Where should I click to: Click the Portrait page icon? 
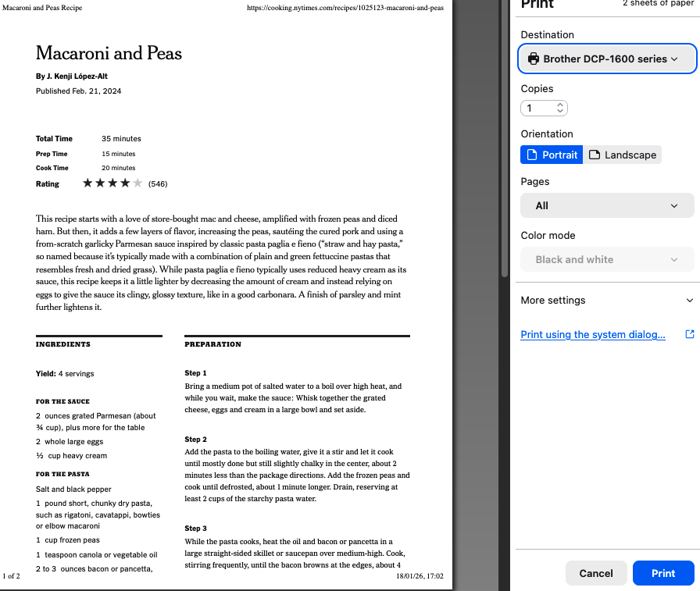(532, 155)
